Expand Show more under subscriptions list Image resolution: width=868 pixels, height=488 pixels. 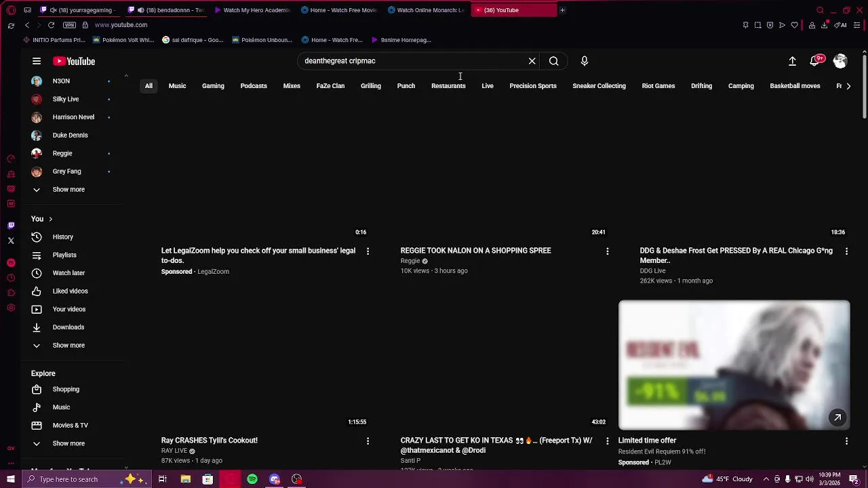click(71, 190)
